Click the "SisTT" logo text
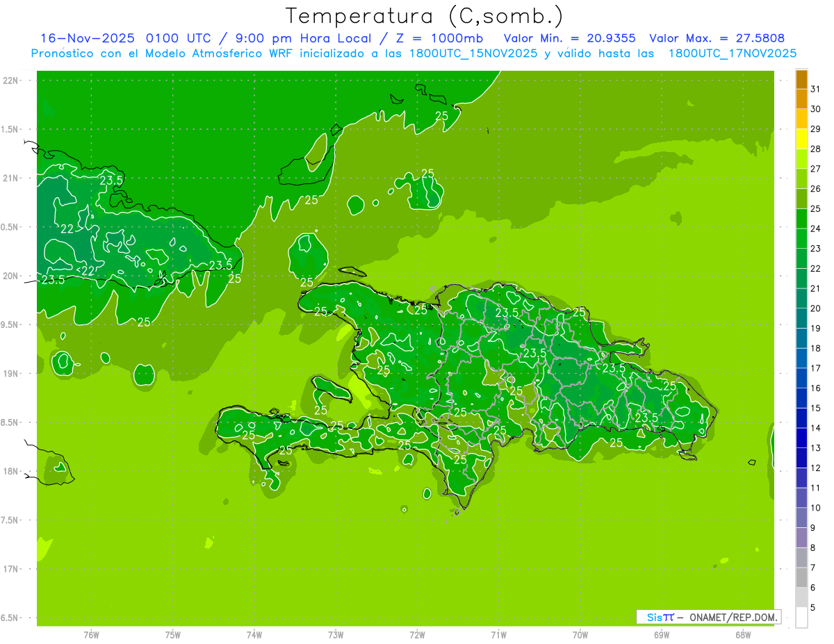 pyautogui.click(x=660, y=617)
